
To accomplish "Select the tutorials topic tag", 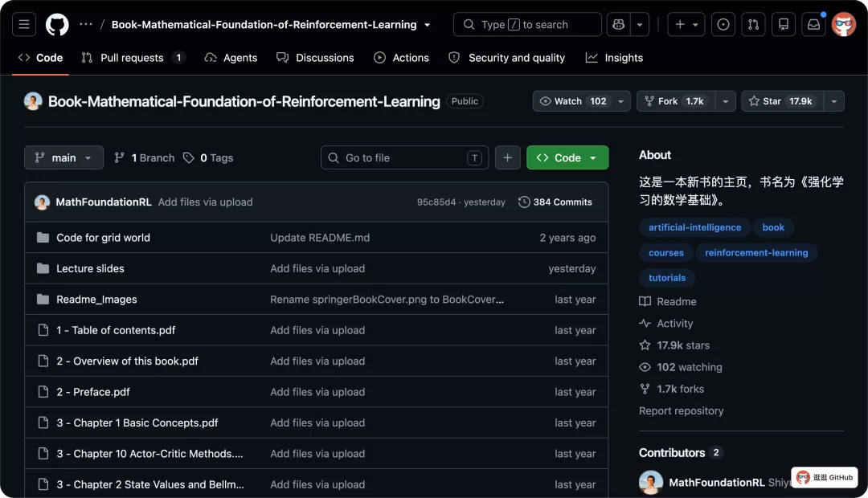I will point(667,278).
